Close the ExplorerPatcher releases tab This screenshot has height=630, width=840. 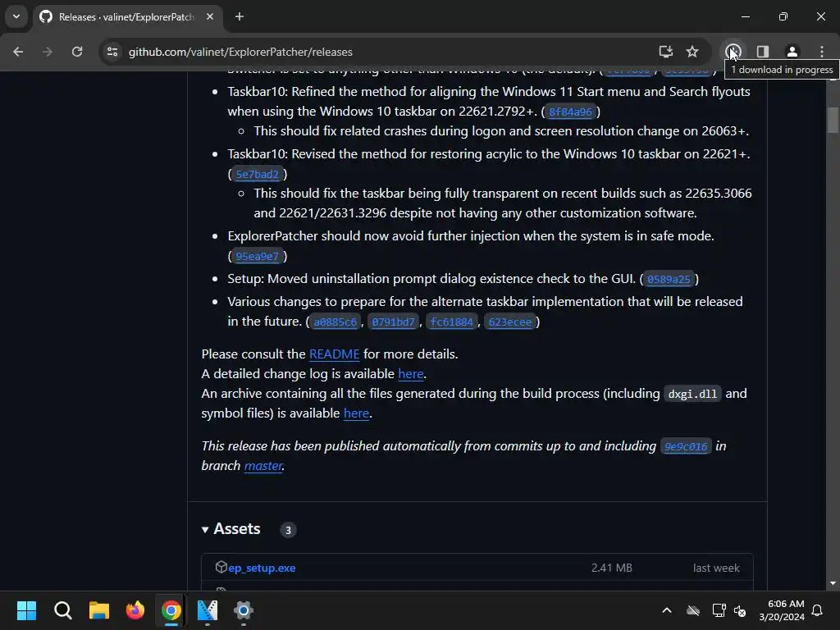point(210,16)
